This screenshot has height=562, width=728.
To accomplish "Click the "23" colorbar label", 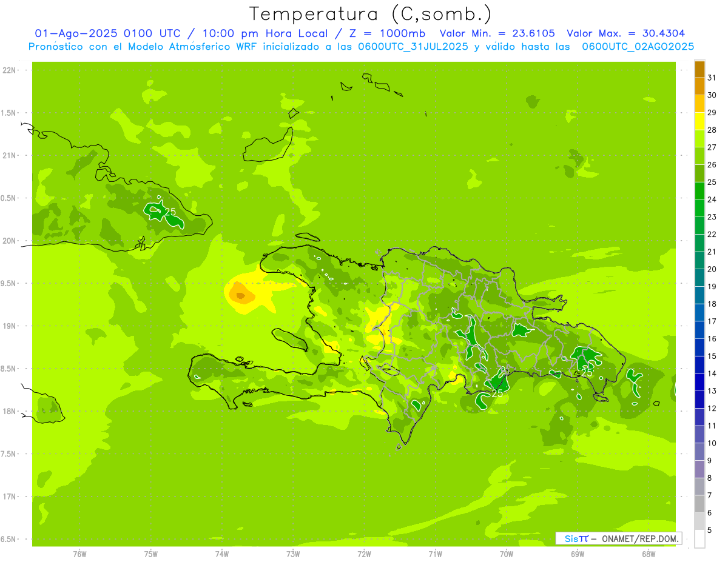I will pyautogui.click(x=712, y=217).
